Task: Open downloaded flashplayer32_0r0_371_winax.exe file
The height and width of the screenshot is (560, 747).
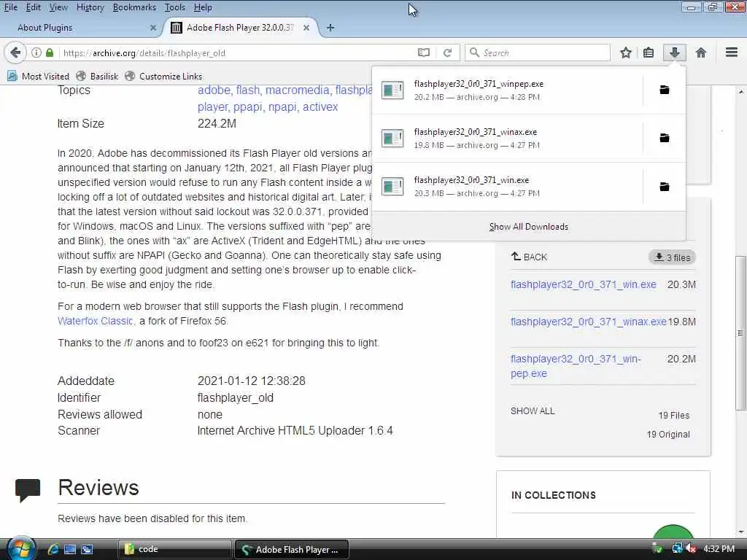Action: click(508, 138)
